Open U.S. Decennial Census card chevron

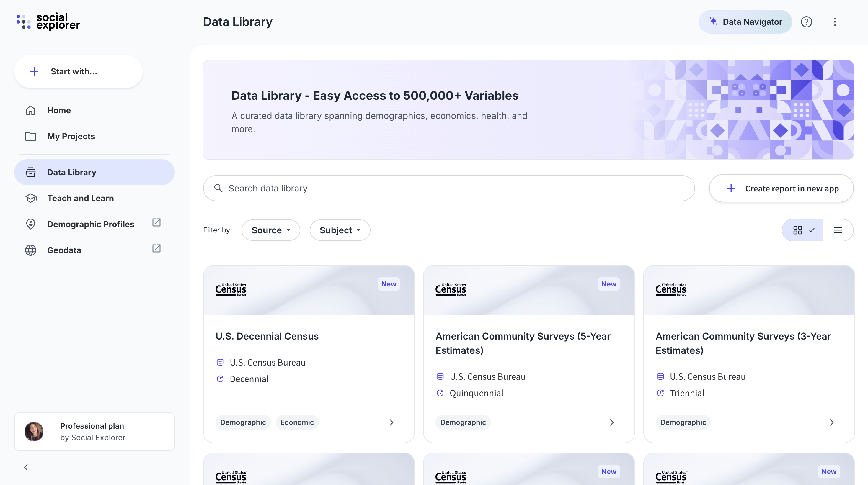391,422
